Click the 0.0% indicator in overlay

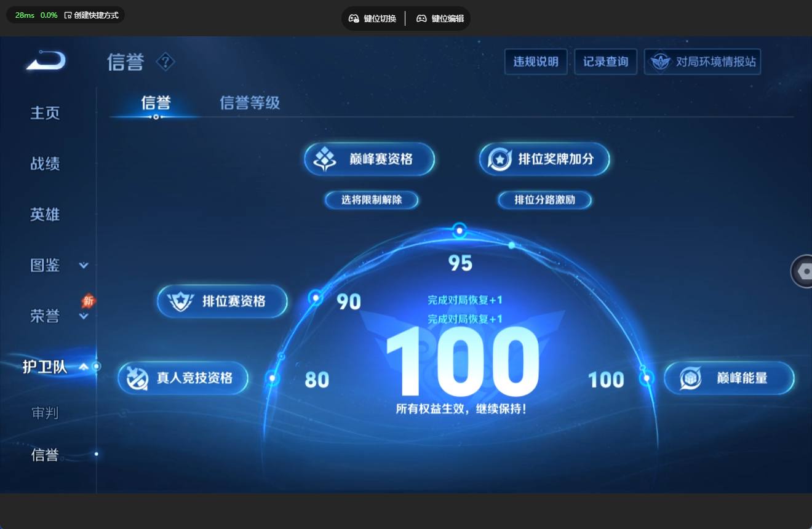pyautogui.click(x=49, y=15)
